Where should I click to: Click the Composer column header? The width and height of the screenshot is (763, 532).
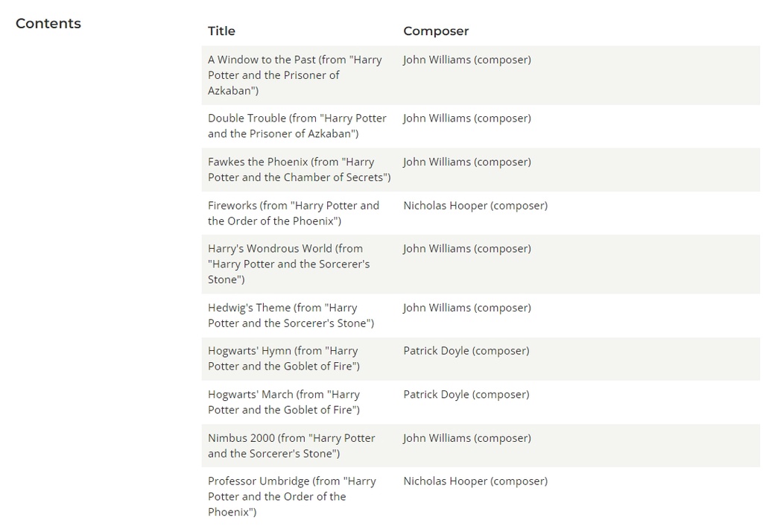coord(436,31)
